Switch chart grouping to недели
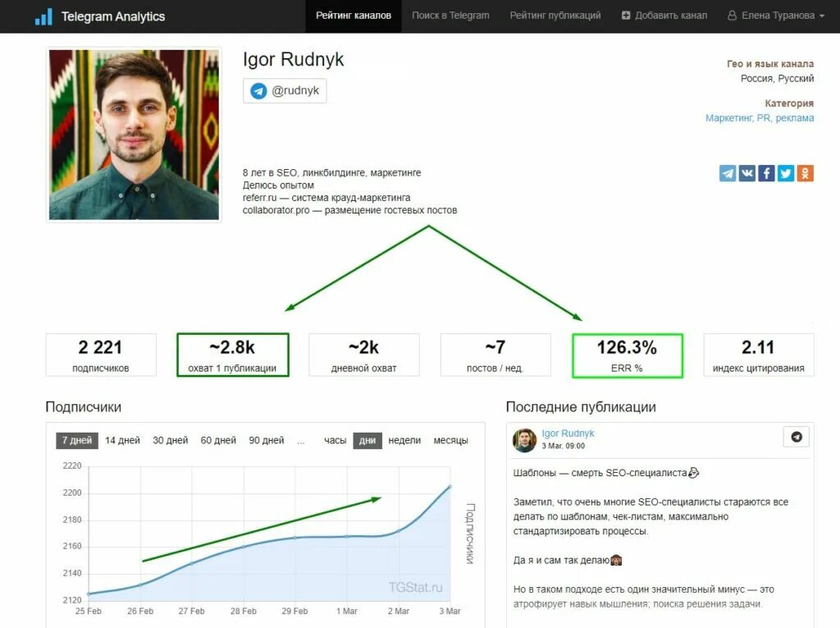This screenshot has width=840, height=628. pyautogui.click(x=404, y=440)
